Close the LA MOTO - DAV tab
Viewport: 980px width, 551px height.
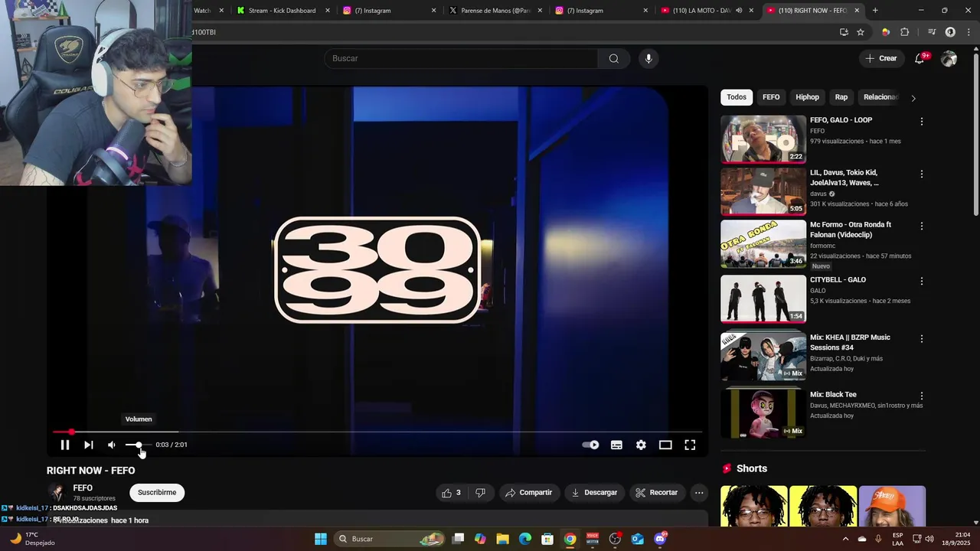pyautogui.click(x=751, y=11)
